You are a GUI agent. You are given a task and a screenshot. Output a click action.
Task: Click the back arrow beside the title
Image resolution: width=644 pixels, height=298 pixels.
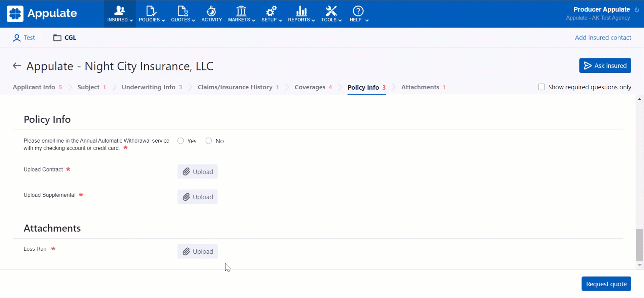pos(16,66)
